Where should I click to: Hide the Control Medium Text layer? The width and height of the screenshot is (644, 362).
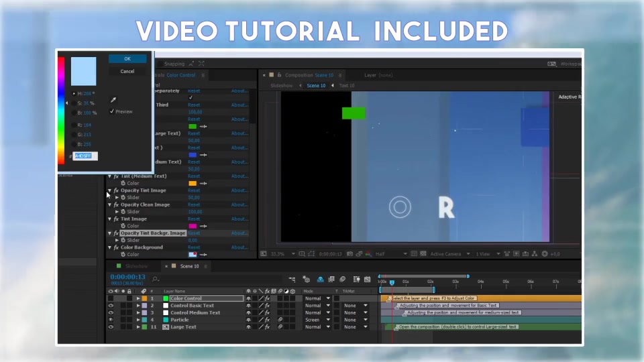click(x=111, y=313)
